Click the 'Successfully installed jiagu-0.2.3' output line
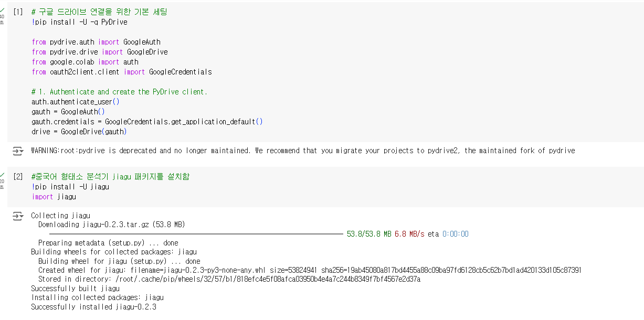644x320 pixels. click(93, 307)
